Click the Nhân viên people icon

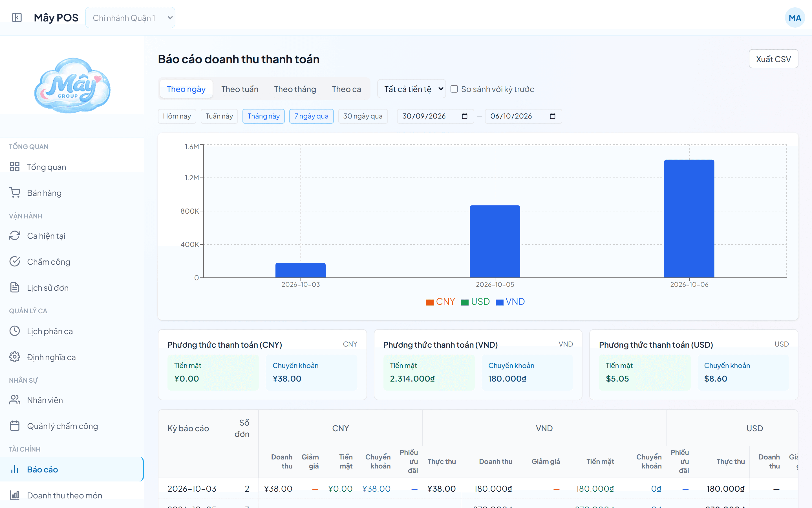[14, 400]
